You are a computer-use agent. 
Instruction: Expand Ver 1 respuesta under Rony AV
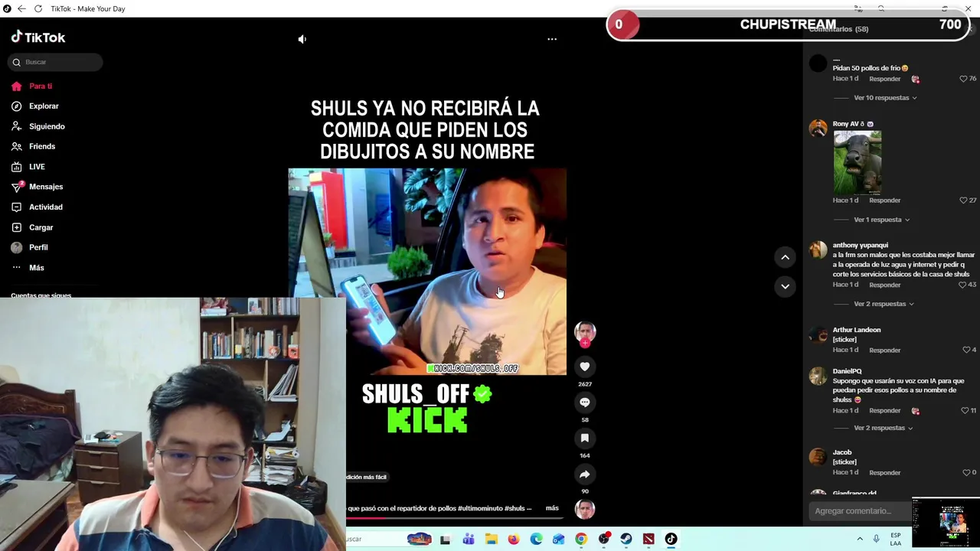(881, 220)
